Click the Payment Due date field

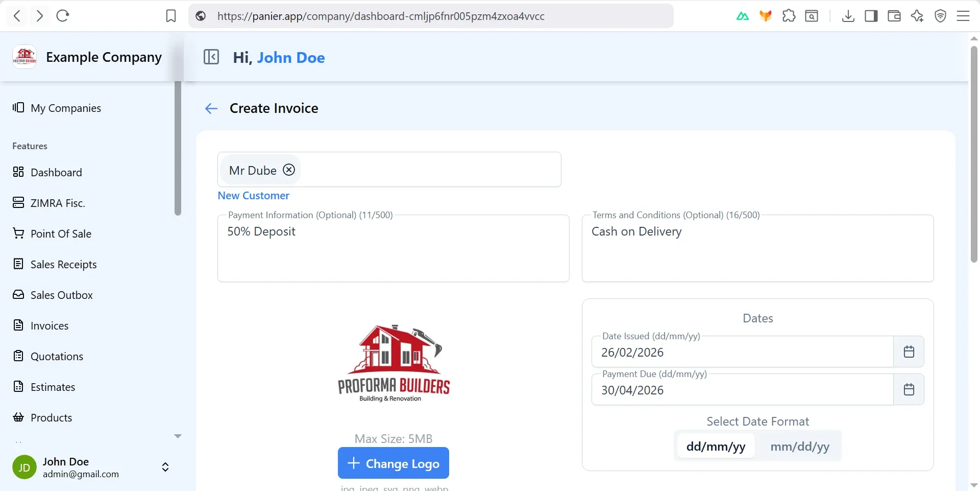[x=743, y=390]
